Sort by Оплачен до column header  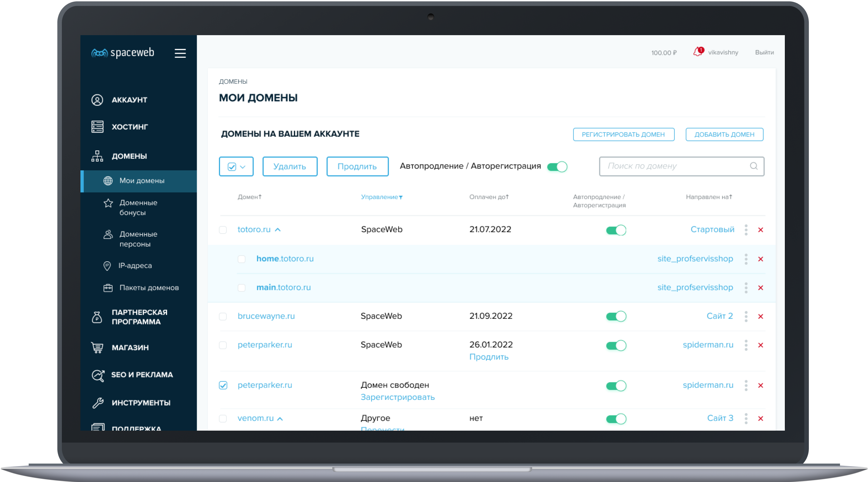point(489,197)
